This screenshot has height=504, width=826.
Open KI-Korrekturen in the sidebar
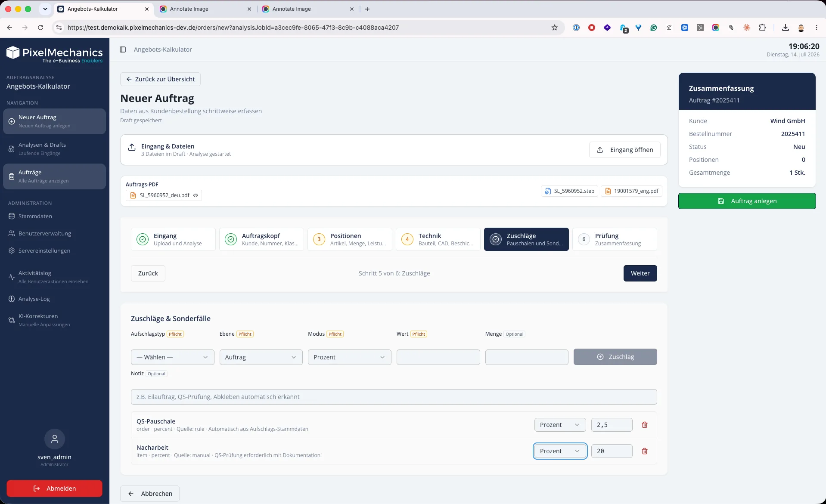[55, 320]
